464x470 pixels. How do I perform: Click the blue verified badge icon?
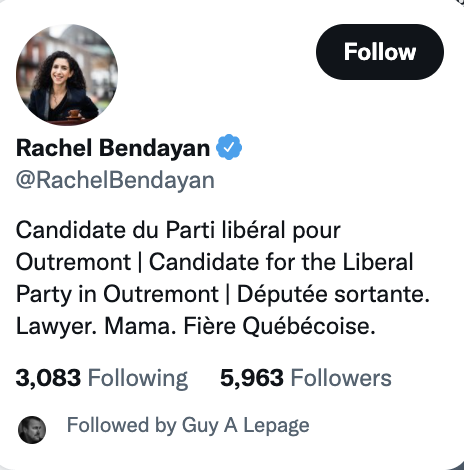click(x=229, y=147)
